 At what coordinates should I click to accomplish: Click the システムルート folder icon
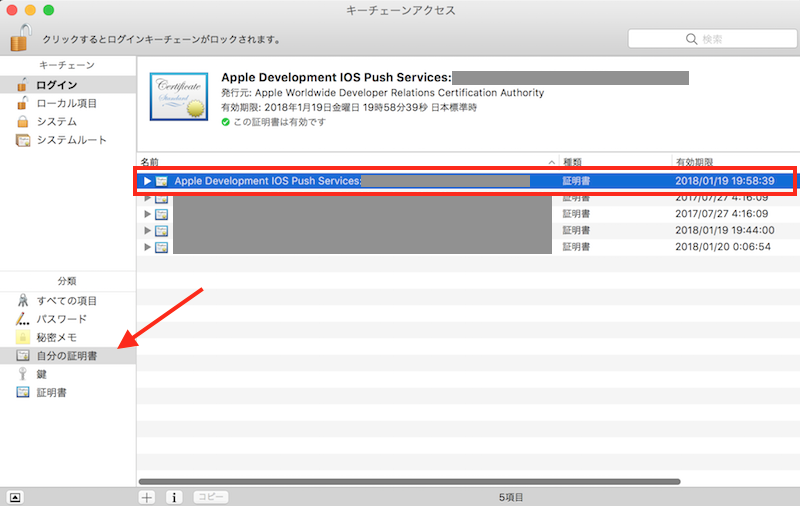point(23,140)
